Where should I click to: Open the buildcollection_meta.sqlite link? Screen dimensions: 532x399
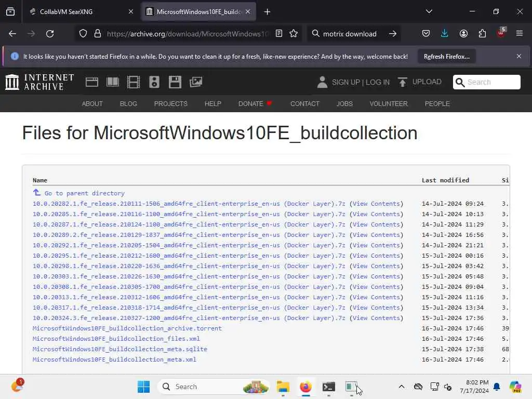click(x=120, y=349)
